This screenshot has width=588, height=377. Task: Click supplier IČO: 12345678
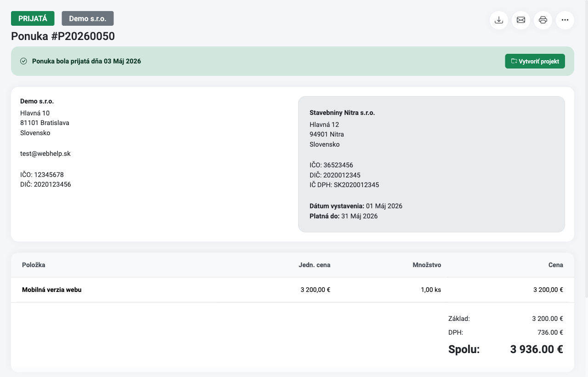pyautogui.click(x=42, y=175)
